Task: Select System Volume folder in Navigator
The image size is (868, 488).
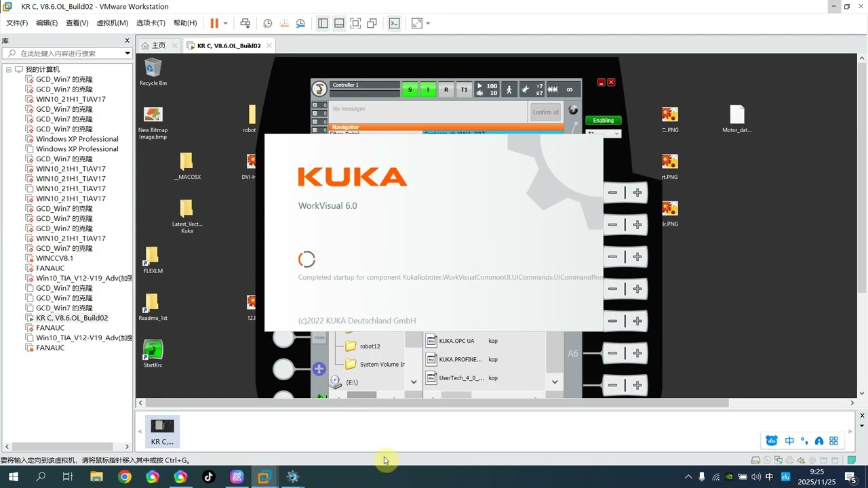Action: [374, 365]
